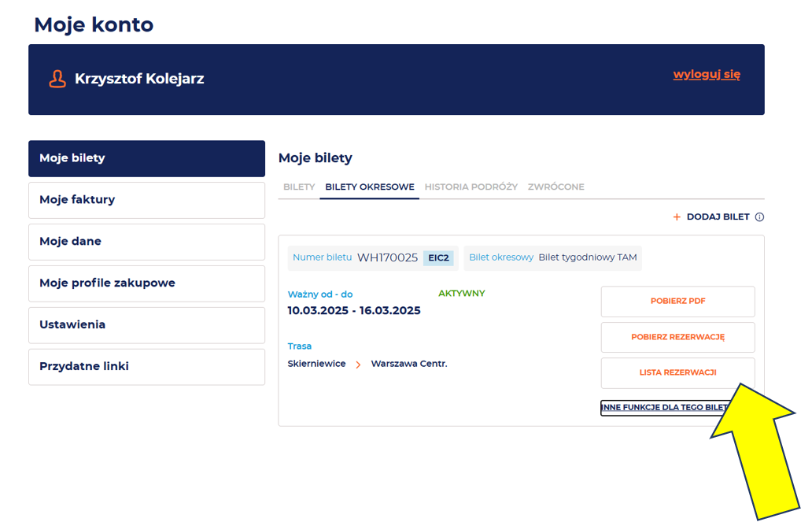Click the Skierniewice station name
Viewport: 812px width, 522px height.
tap(316, 364)
